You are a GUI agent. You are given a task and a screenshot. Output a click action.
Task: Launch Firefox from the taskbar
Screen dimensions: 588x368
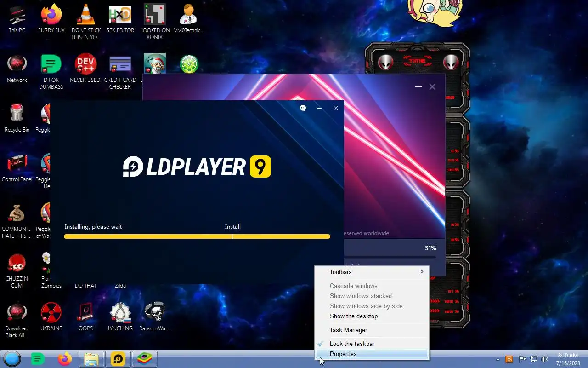65,359
